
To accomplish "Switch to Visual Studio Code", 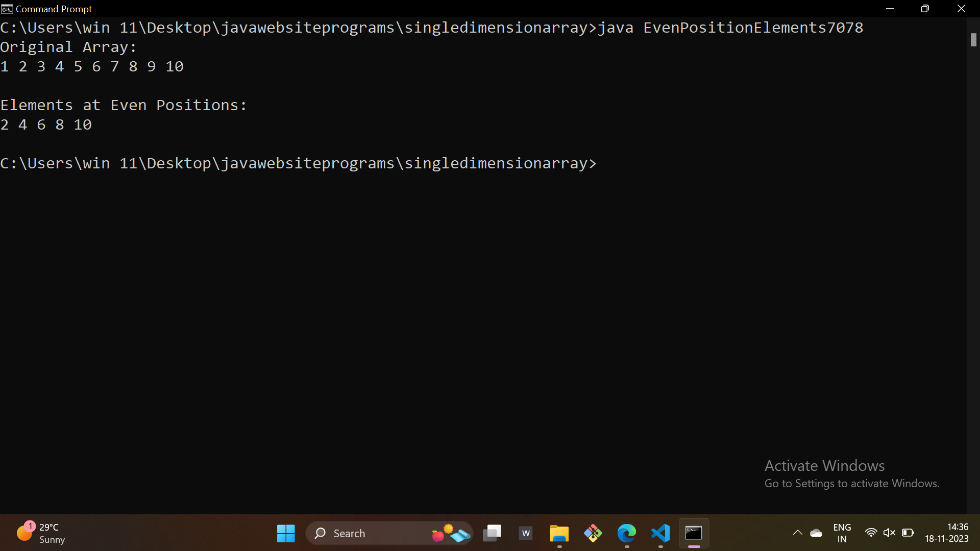I will coord(660,533).
